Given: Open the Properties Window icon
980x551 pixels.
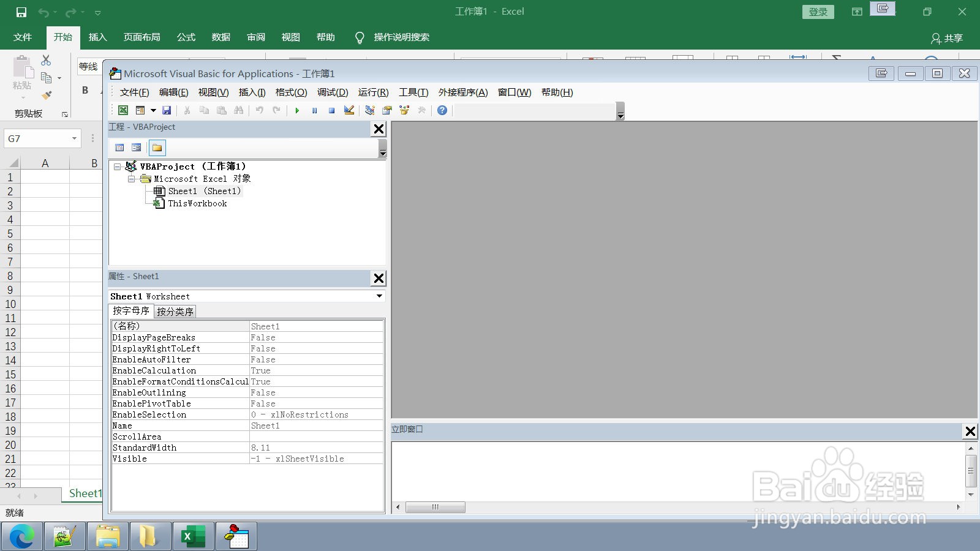Looking at the screenshot, I should tap(387, 110).
